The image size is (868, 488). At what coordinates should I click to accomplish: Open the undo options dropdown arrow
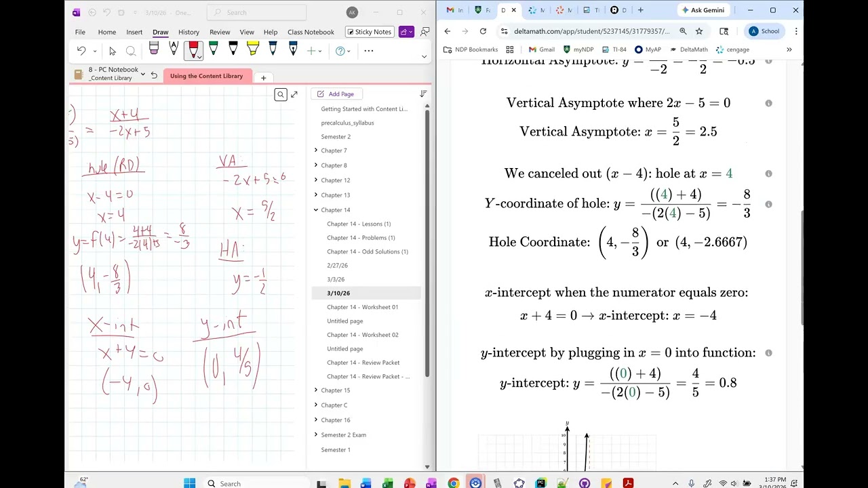[x=94, y=51]
